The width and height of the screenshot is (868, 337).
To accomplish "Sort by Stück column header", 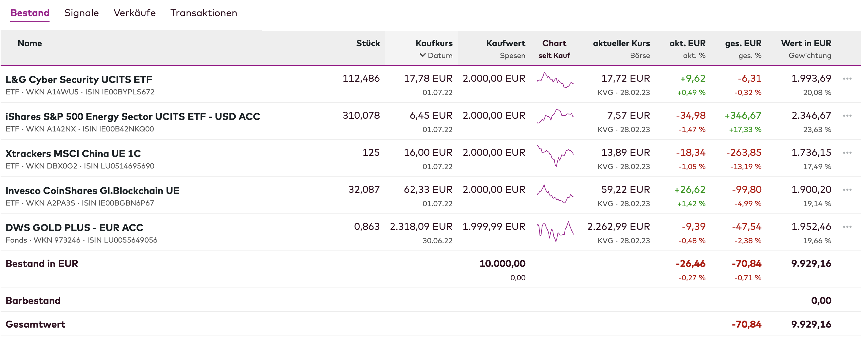I will [x=368, y=43].
